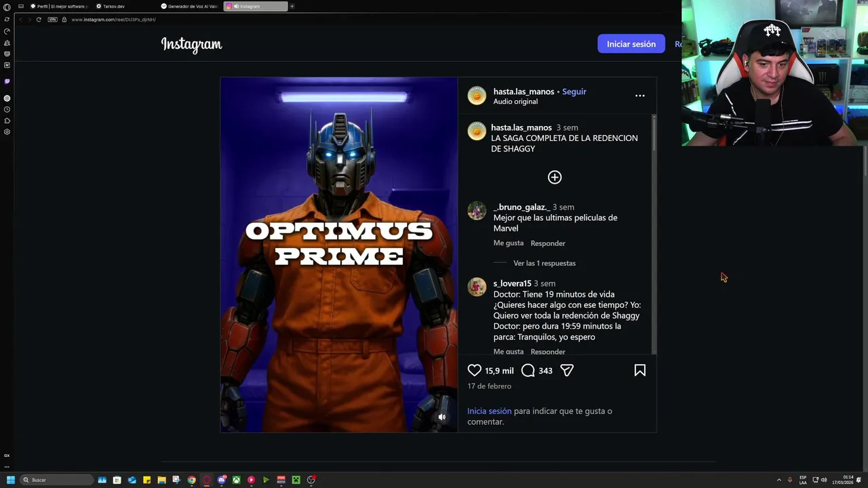
Task: Open s_lovera15 profile avatar
Action: pyautogui.click(x=477, y=287)
